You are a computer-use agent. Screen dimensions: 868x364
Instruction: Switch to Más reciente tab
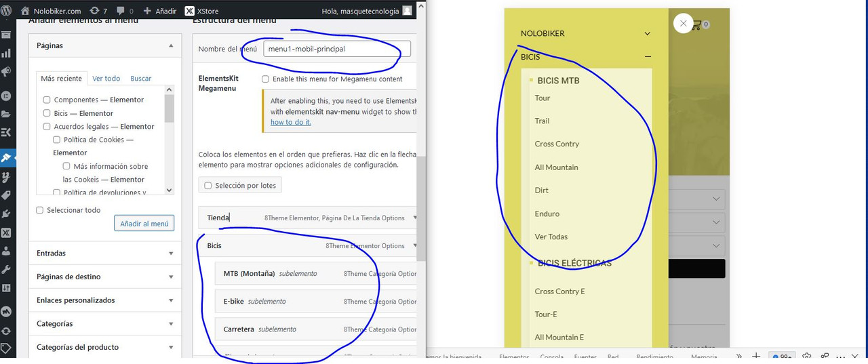62,79
